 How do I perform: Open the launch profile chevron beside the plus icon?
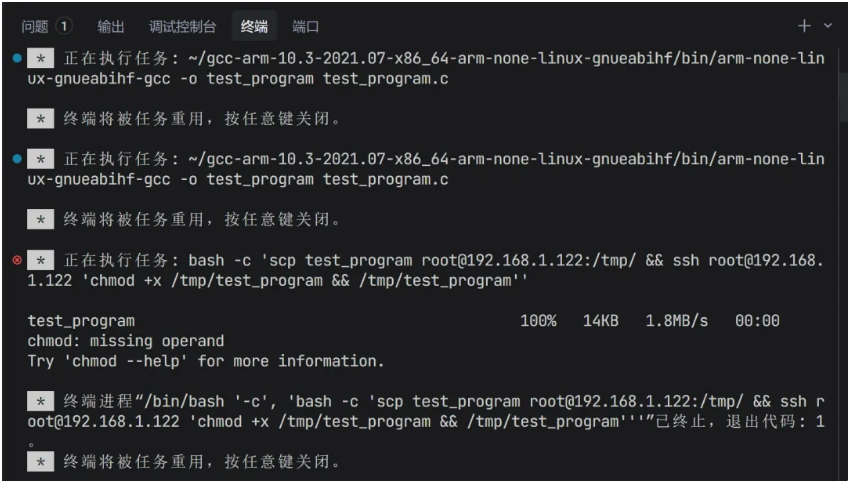[x=827, y=25]
